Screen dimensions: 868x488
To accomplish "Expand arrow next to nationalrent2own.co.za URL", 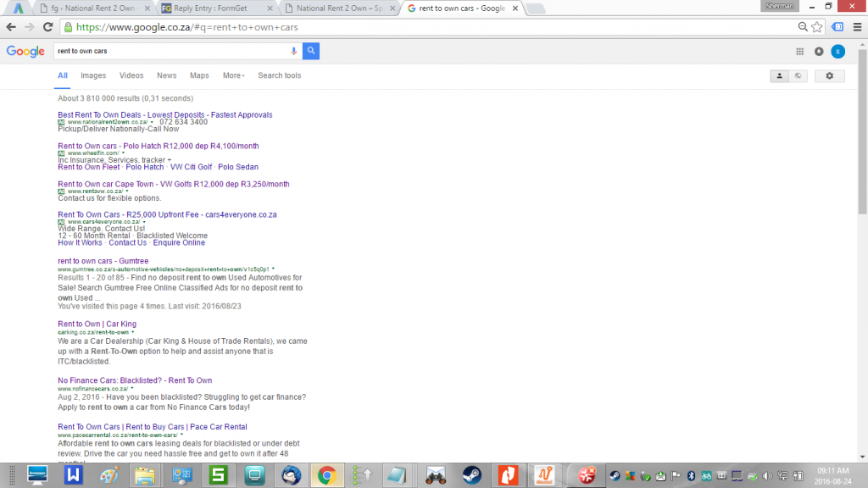I will pos(152,122).
